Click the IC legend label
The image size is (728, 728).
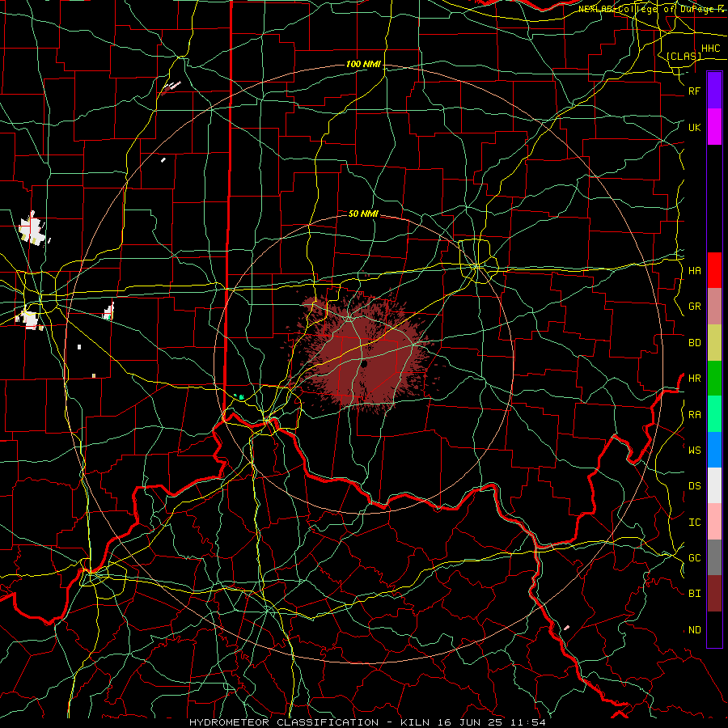pos(694,522)
